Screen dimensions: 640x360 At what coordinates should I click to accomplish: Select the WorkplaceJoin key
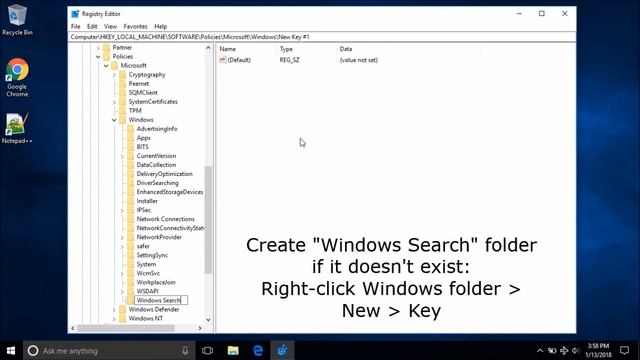156,282
